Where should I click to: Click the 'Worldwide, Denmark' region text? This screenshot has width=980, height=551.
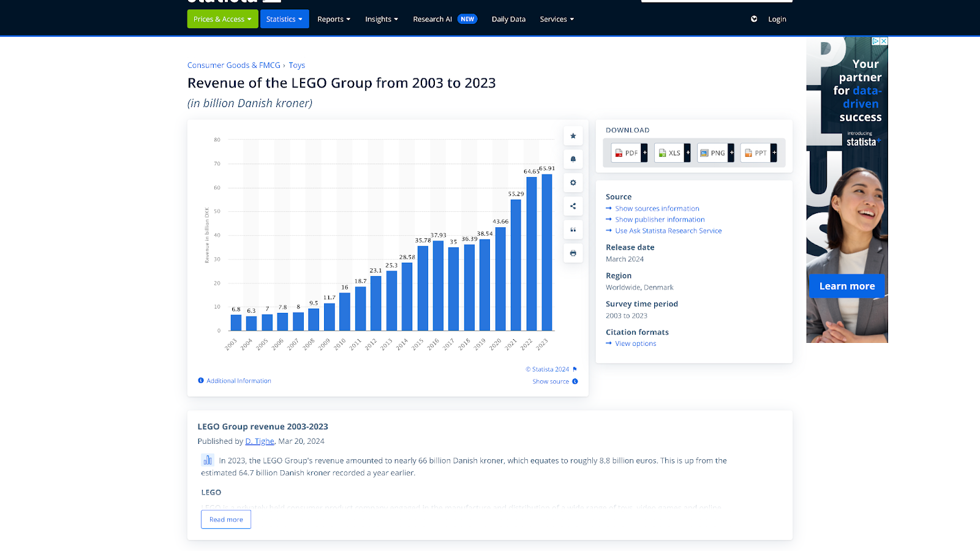point(639,287)
